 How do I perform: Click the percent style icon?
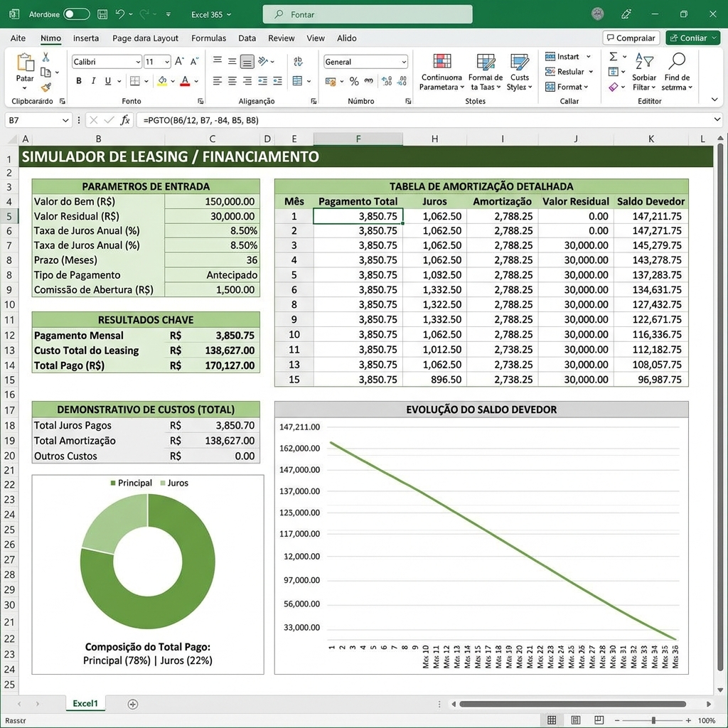354,82
